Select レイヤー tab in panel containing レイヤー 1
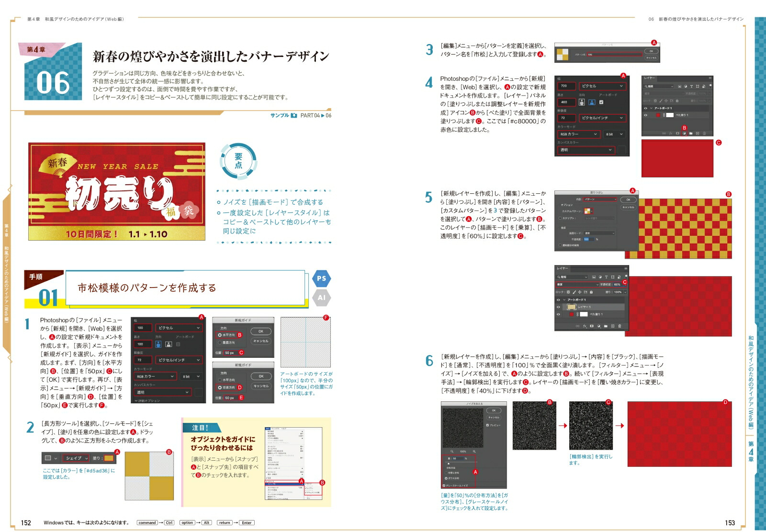766x532 pixels. point(563,268)
